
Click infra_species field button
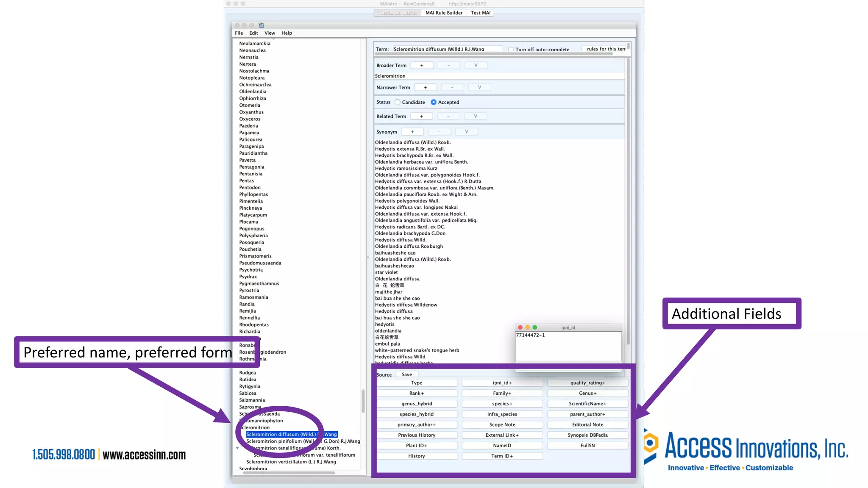[x=502, y=414]
